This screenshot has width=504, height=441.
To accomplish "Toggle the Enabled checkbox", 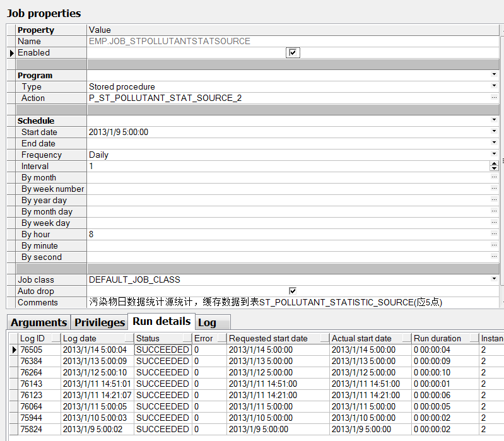I will click(293, 53).
